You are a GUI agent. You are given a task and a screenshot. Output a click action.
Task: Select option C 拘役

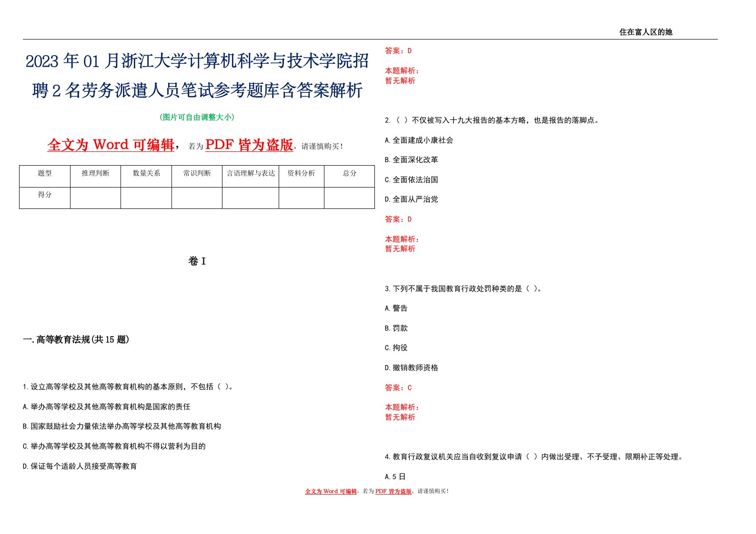(x=396, y=348)
